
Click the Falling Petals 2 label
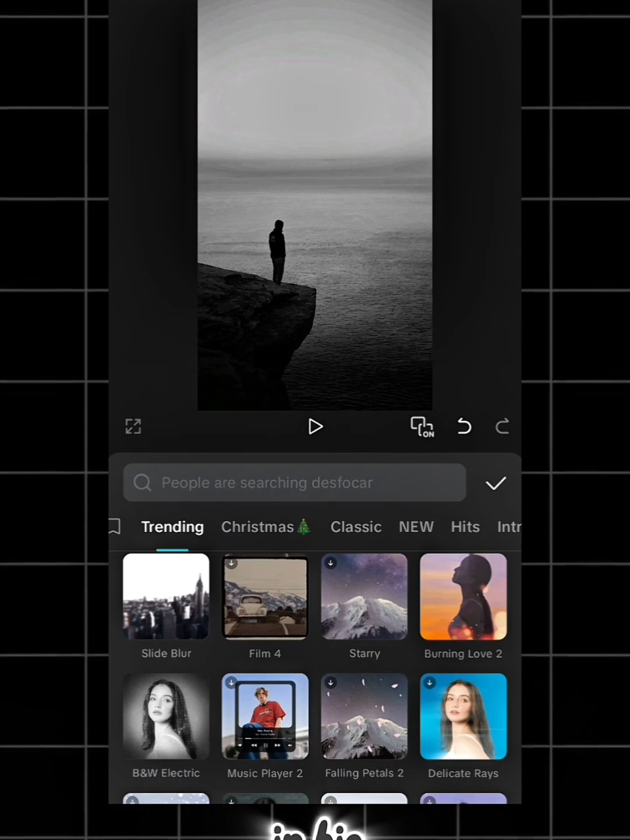(x=364, y=773)
